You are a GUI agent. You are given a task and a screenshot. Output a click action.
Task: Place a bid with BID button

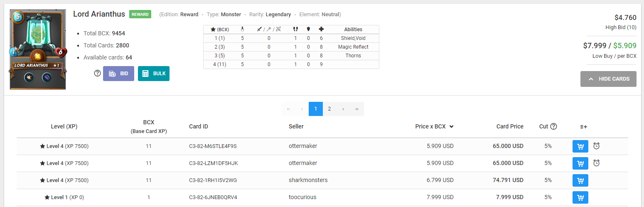118,74
